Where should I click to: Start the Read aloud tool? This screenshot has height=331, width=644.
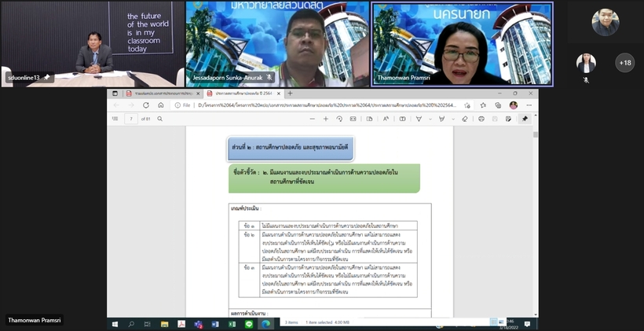click(x=386, y=119)
